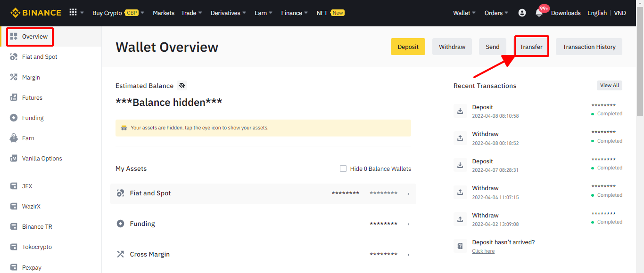Open the Earn dropdown in top navigation

(x=264, y=13)
